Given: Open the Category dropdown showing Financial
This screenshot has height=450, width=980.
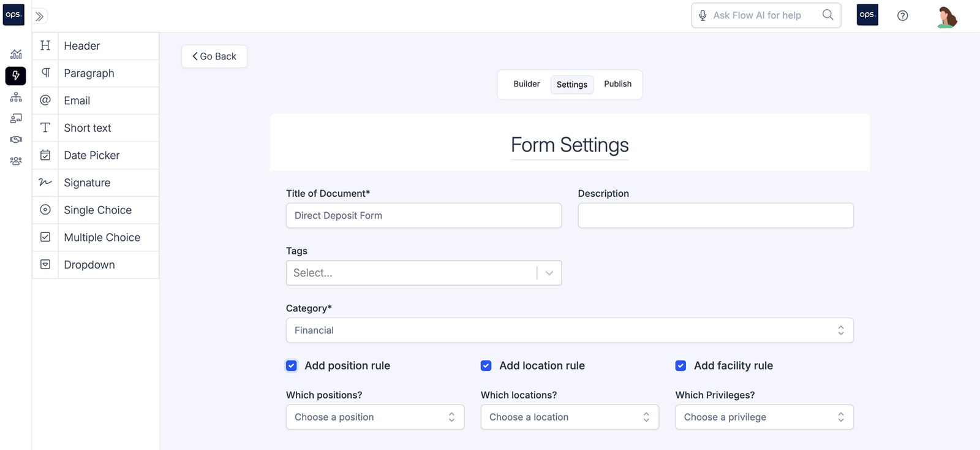Looking at the screenshot, I should tap(570, 330).
